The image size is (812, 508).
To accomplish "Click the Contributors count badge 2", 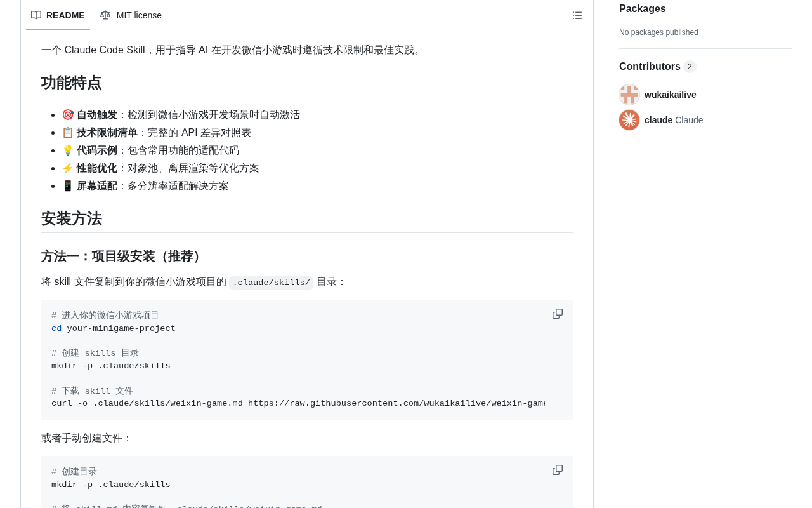I will pyautogui.click(x=690, y=67).
